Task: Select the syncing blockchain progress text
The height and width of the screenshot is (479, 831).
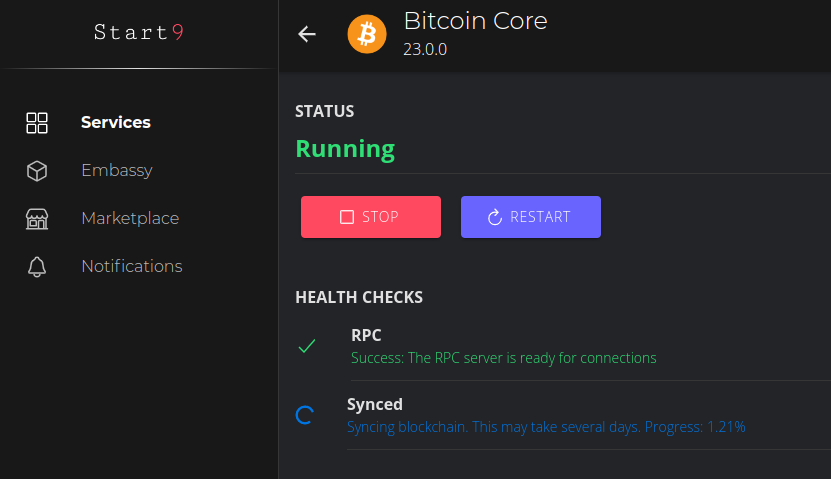Action: 546,427
